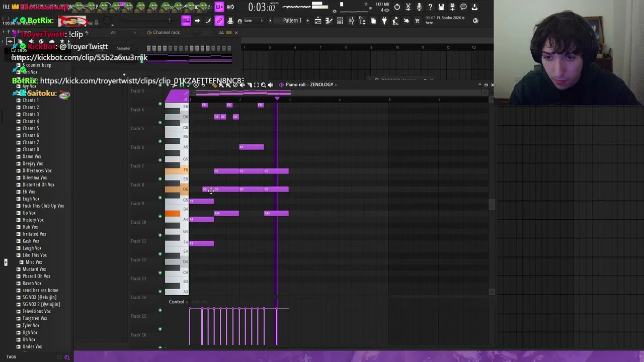Toggle channel rack graph editor icon

[x=221, y=33]
